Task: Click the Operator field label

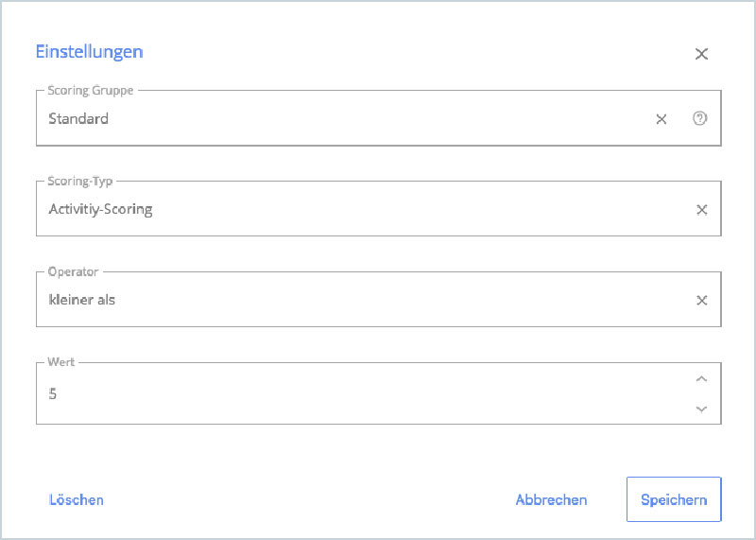Action: 73,271
